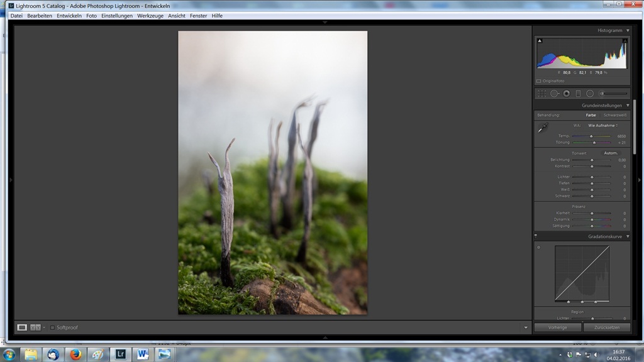Pick the white balance eyedropper

click(543, 128)
